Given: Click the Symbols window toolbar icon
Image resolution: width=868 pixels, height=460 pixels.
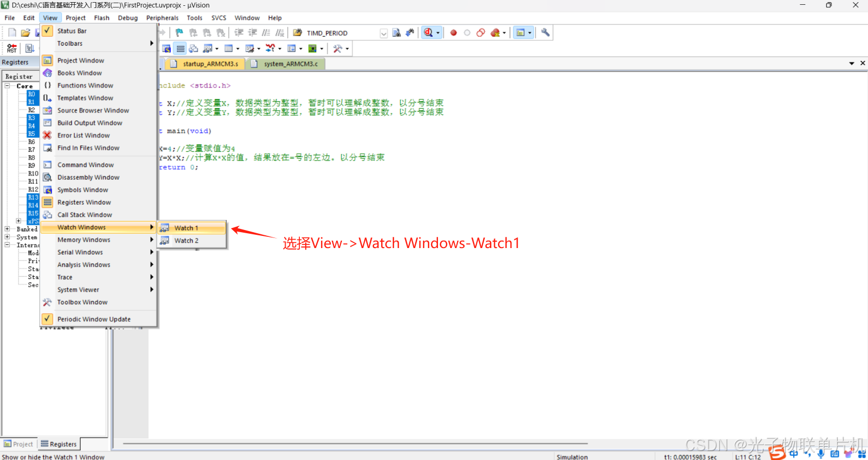Looking at the screenshot, I should pos(167,49).
